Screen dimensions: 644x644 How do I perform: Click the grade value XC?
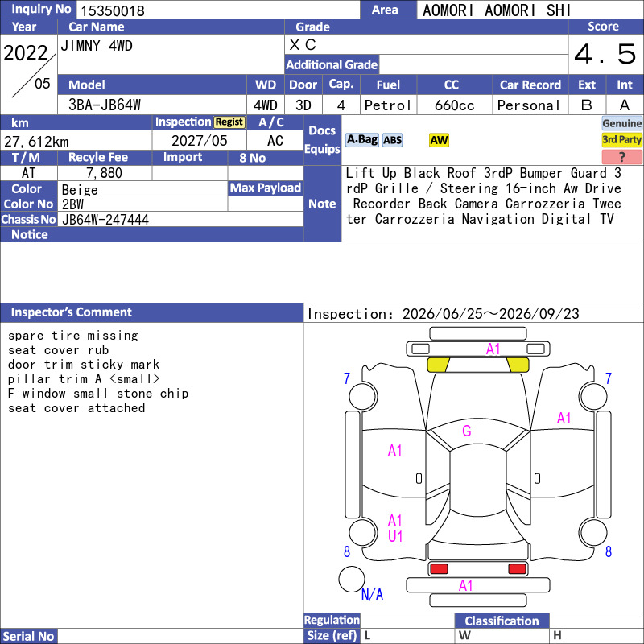coord(303,45)
